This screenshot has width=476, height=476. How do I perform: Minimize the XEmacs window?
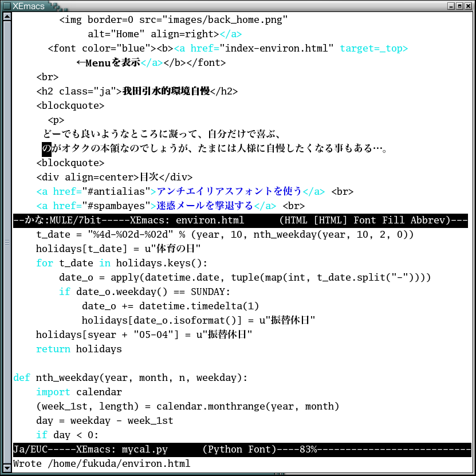click(451, 6)
